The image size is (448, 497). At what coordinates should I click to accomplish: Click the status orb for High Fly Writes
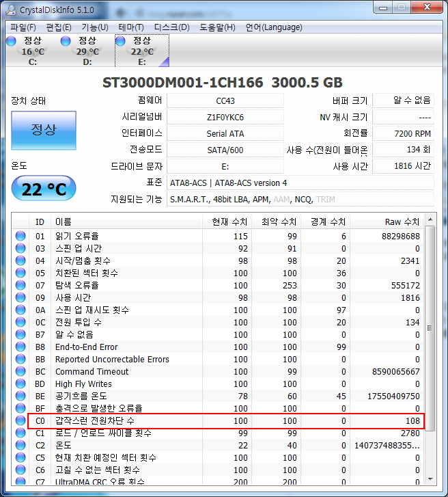20,384
